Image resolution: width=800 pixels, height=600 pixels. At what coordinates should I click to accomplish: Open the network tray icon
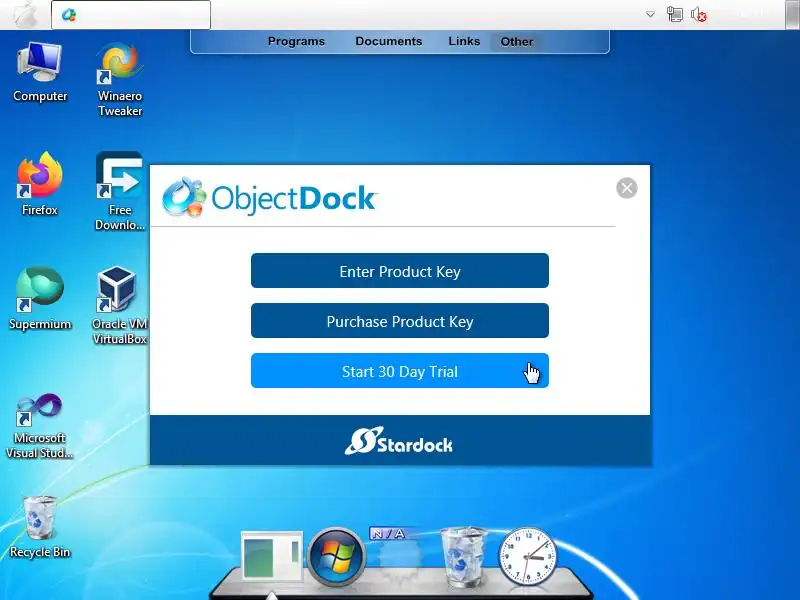(674, 14)
